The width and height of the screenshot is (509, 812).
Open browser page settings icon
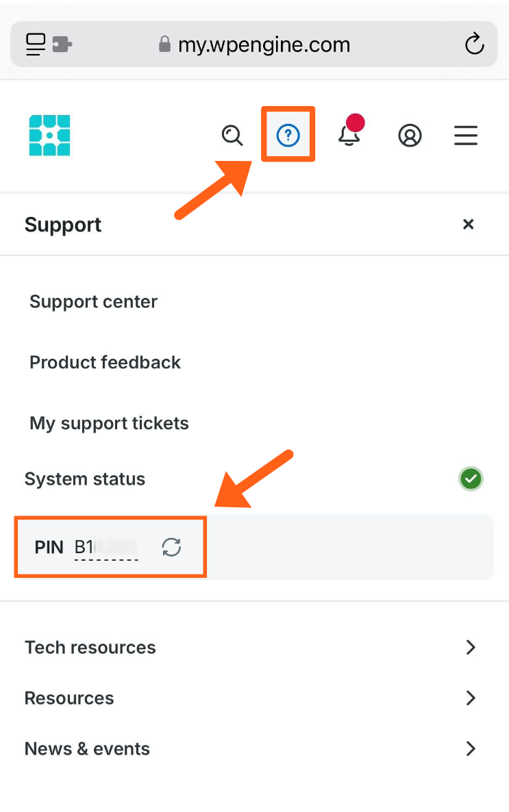(x=36, y=45)
